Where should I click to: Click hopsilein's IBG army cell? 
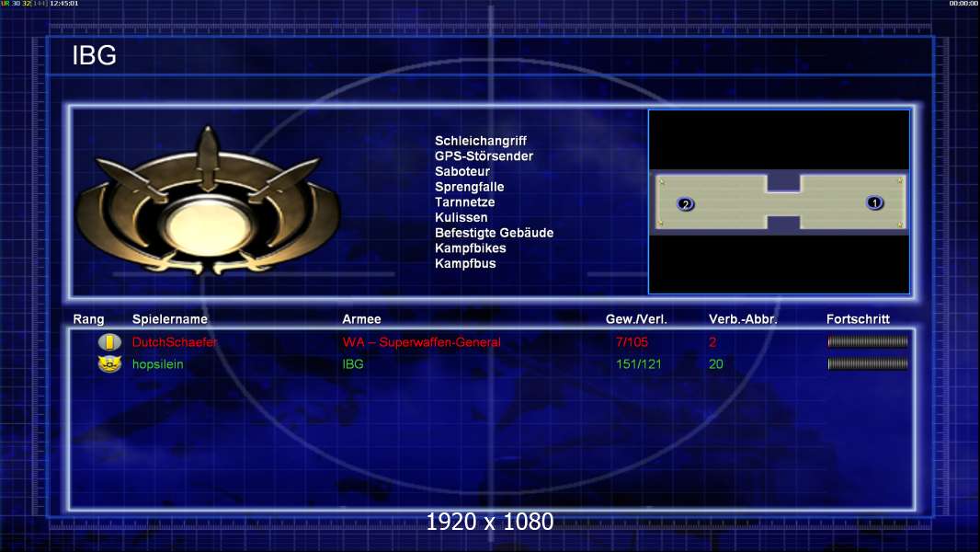352,363
